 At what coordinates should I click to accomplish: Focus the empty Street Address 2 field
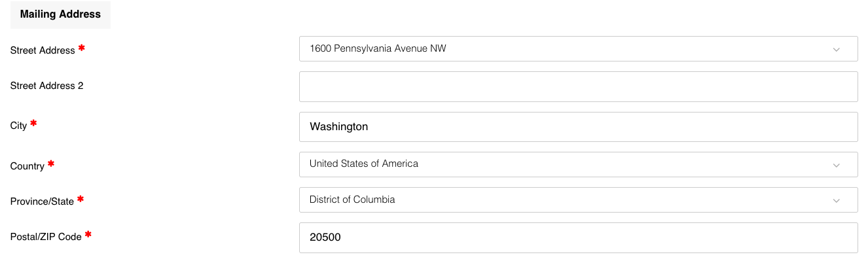click(578, 86)
